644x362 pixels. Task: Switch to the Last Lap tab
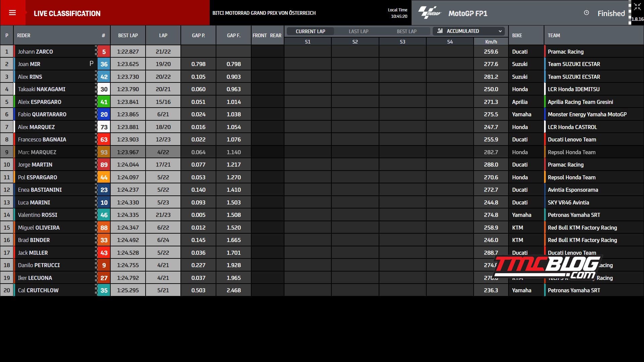pos(359,31)
